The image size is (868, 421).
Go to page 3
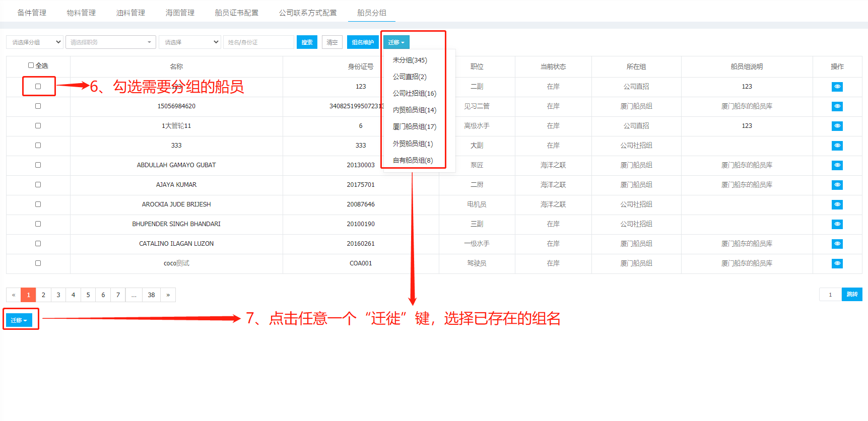tap(58, 295)
